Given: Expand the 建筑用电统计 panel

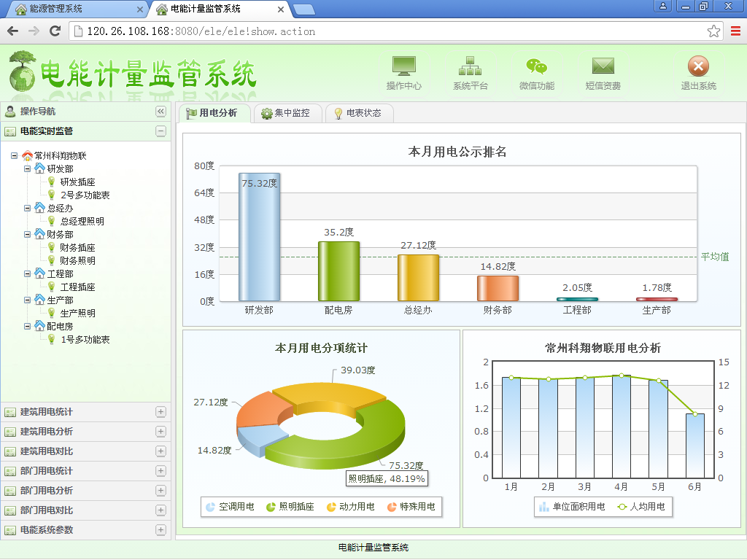Looking at the screenshot, I should (x=161, y=412).
